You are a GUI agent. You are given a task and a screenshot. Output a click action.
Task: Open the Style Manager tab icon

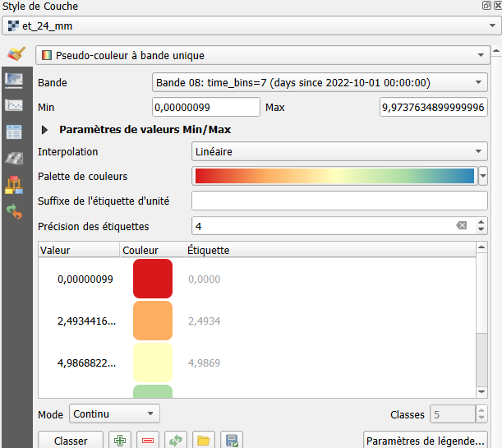click(x=15, y=185)
